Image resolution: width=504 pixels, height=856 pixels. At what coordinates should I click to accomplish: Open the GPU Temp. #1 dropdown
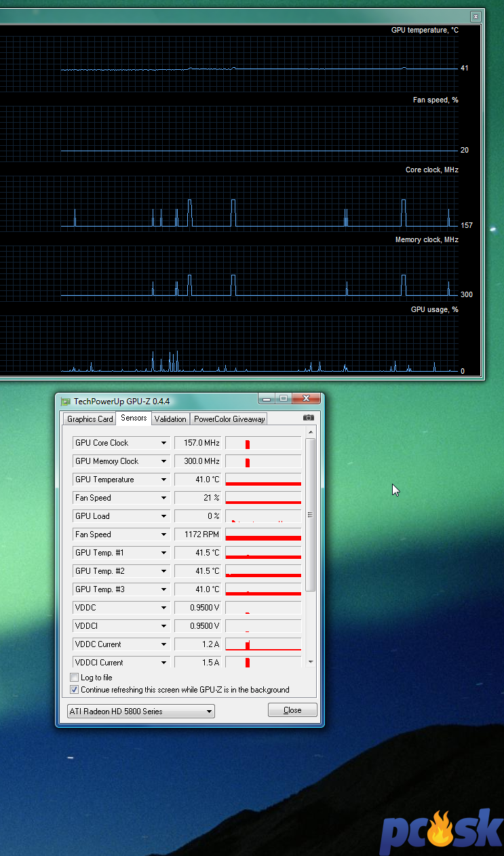pyautogui.click(x=163, y=553)
